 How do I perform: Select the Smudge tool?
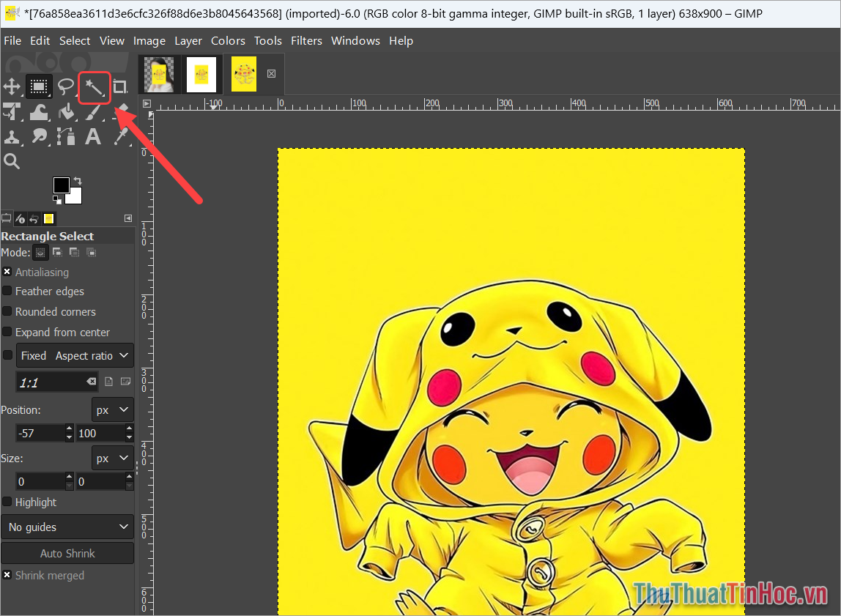coord(39,136)
